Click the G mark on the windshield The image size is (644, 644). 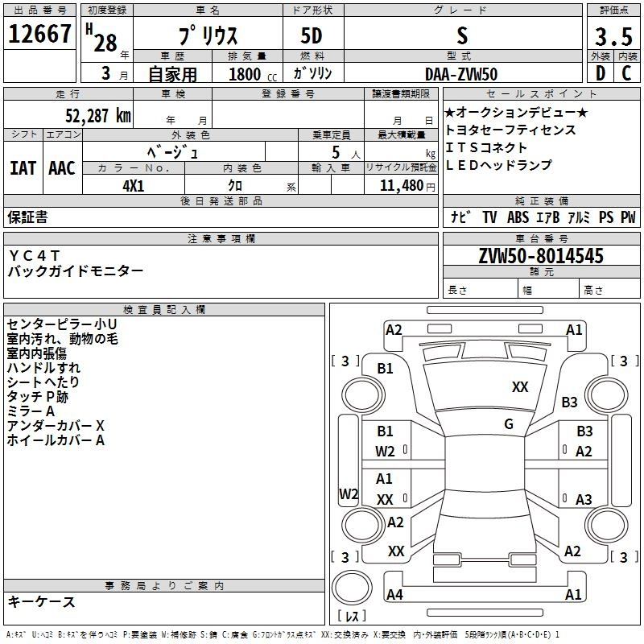pos(509,423)
